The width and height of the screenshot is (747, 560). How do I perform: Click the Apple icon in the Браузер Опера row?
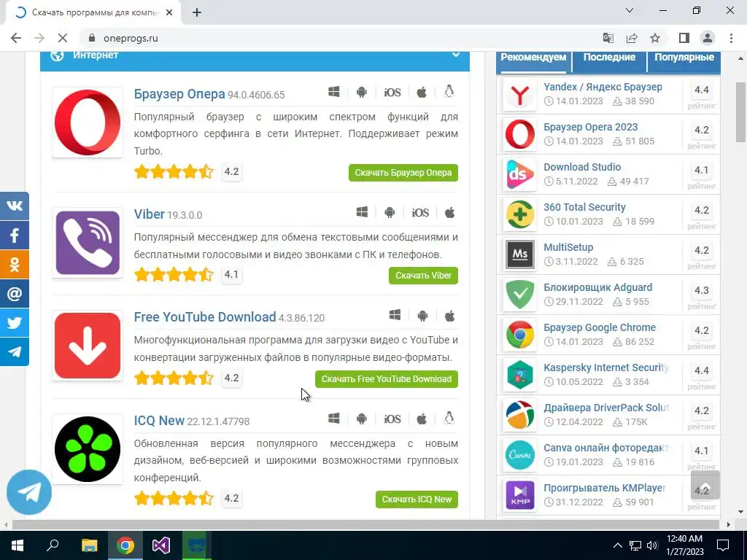[422, 92]
